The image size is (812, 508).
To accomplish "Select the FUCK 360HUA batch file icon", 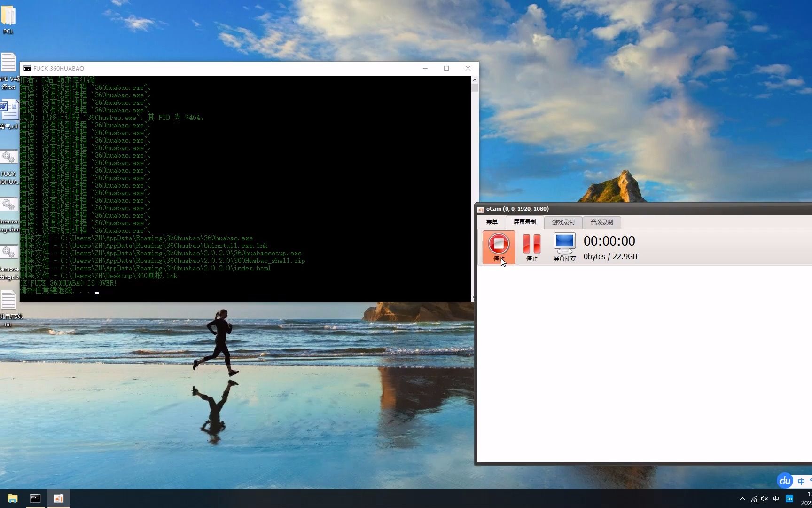I will [x=8, y=168].
